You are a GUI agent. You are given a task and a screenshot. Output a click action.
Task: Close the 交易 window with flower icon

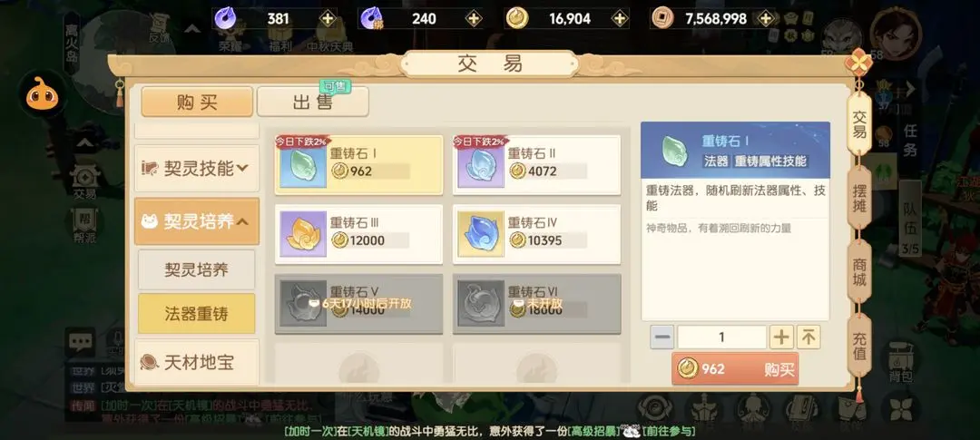(858, 64)
